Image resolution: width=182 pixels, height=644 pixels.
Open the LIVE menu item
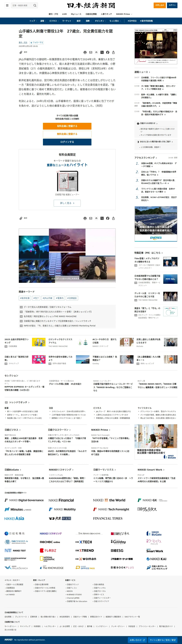point(64,14)
